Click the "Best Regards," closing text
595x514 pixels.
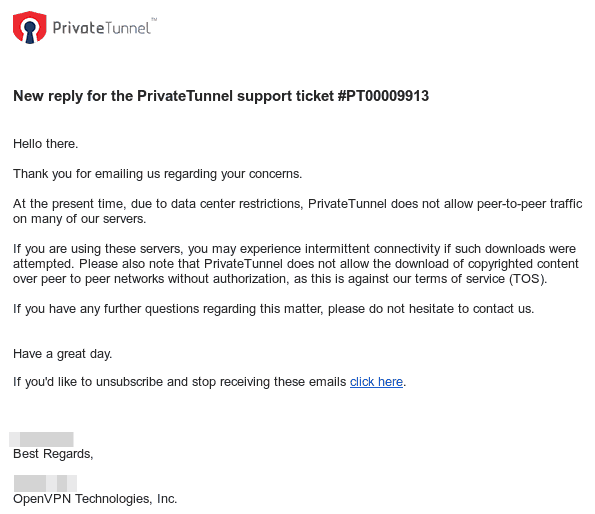(53, 454)
